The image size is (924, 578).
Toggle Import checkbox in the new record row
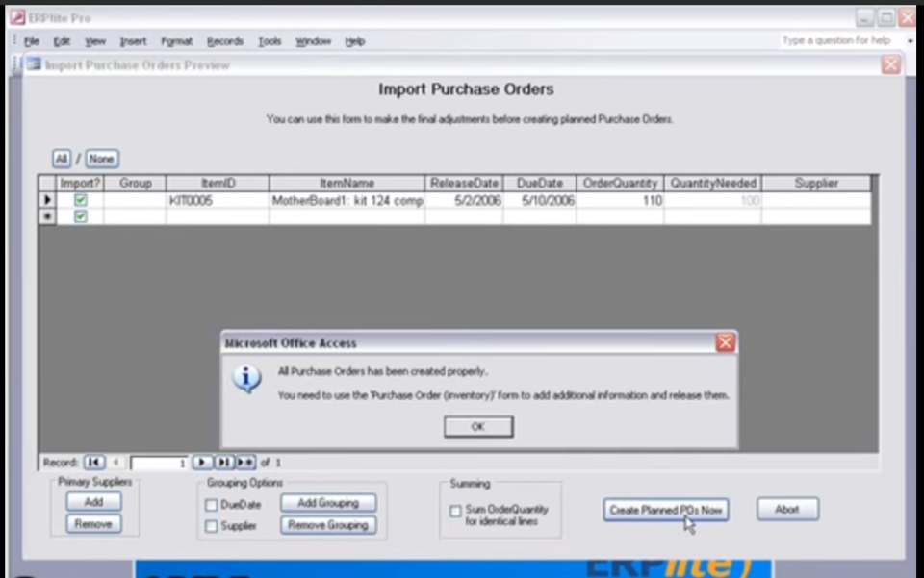pos(81,216)
